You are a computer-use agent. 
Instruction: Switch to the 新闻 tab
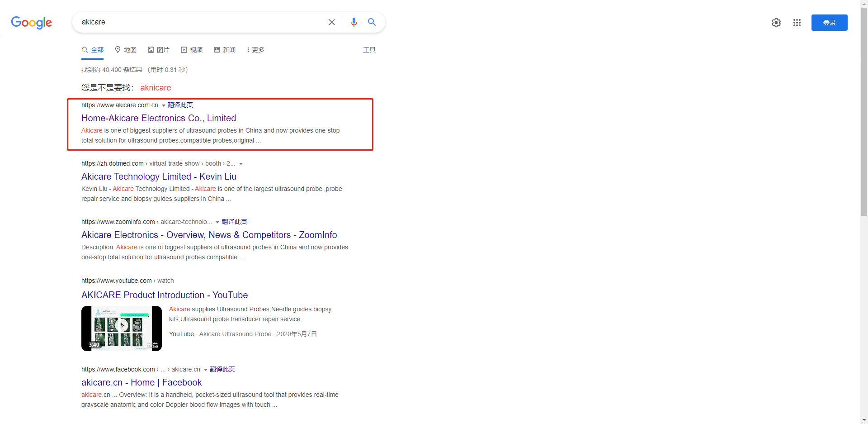tap(225, 50)
